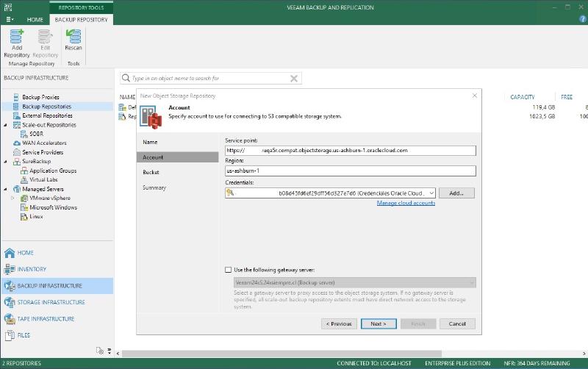
Task: Click the key icon in Credentials field
Action: (230, 193)
